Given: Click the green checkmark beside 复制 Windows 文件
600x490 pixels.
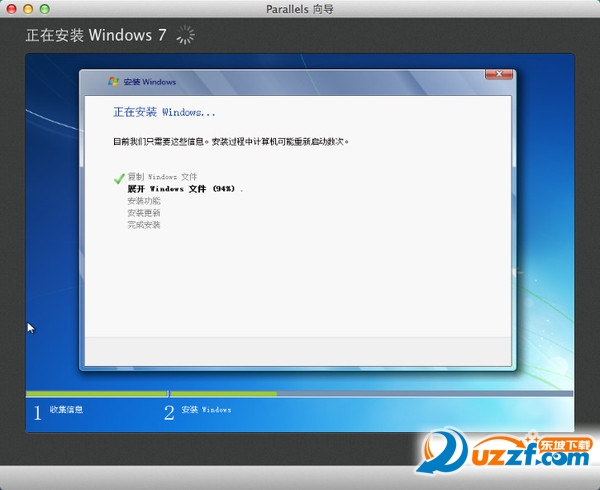Looking at the screenshot, I should 119,178.
